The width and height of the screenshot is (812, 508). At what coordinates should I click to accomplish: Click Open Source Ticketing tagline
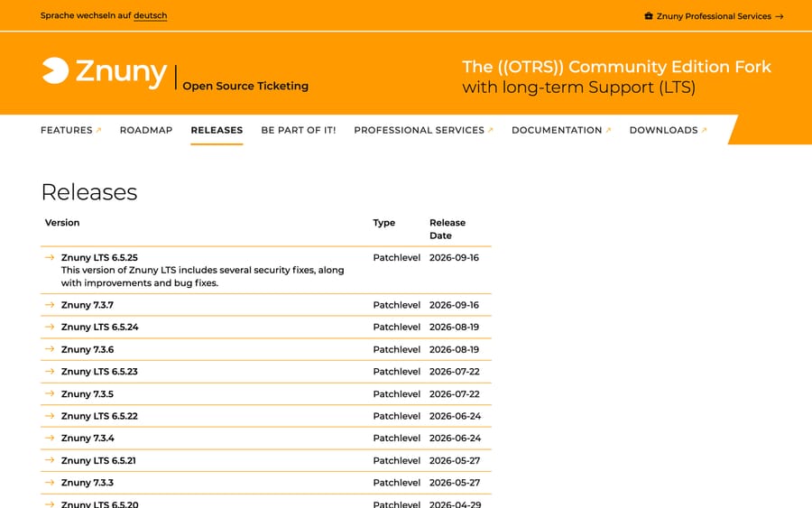[245, 86]
